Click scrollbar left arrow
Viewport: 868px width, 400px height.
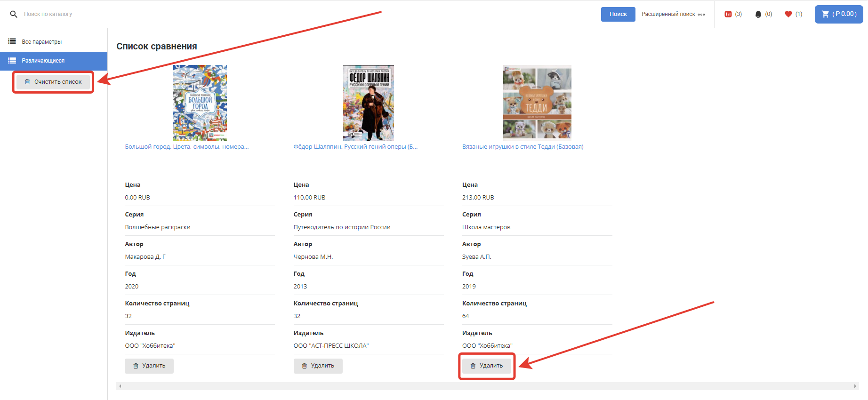(x=120, y=386)
